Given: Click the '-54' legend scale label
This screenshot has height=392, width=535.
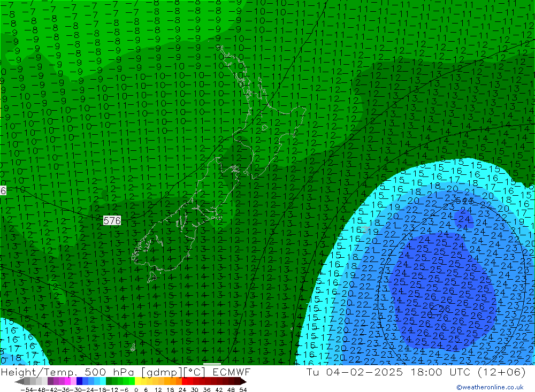Looking at the screenshot, I should click(27, 390).
